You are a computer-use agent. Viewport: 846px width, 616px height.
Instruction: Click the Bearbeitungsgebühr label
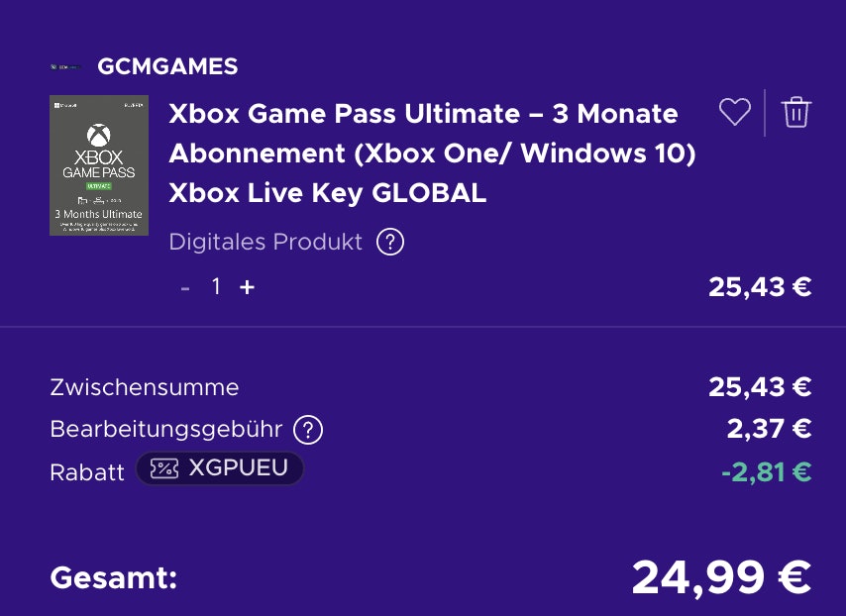point(165,430)
